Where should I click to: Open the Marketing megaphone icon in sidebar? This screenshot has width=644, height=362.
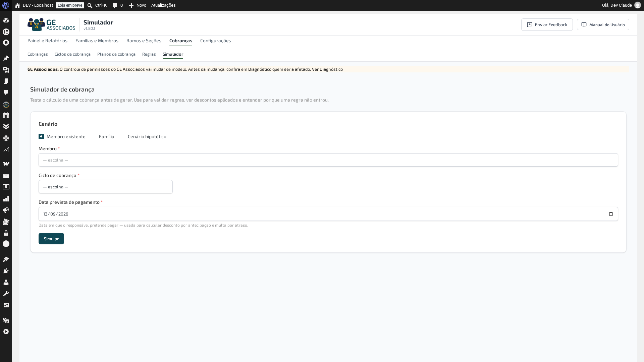click(x=6, y=210)
